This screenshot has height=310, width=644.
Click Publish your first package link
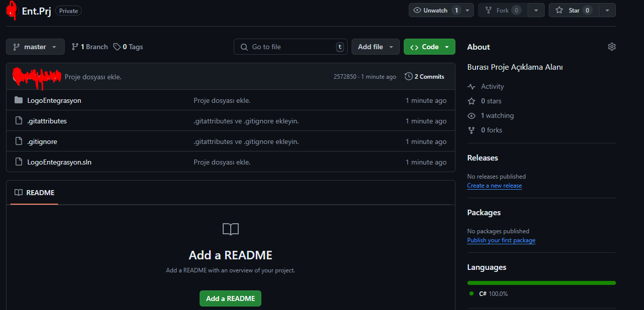pyautogui.click(x=501, y=240)
